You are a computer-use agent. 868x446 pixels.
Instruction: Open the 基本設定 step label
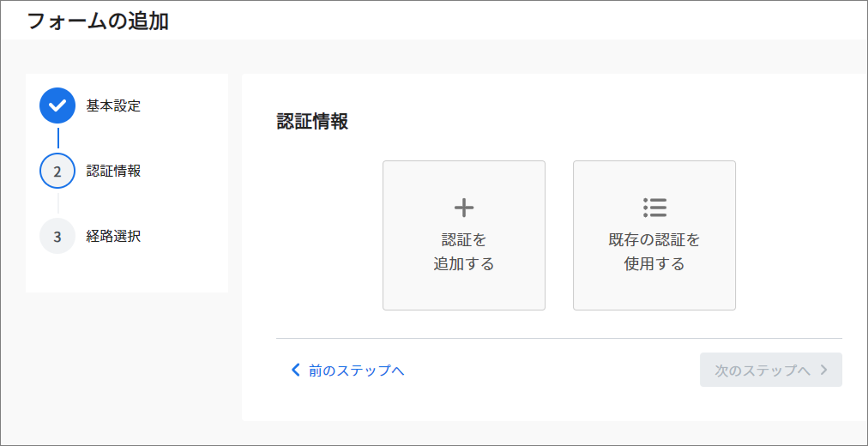point(113,105)
